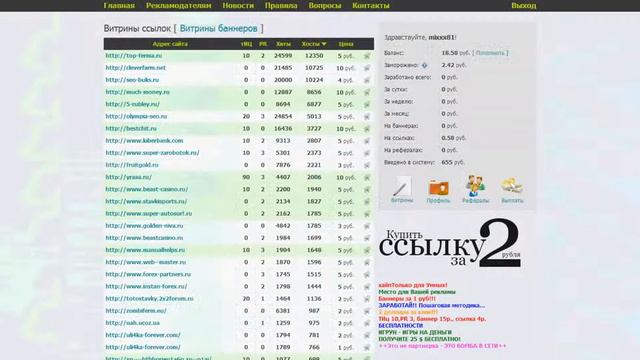Open the ИГРУН - ИГРЫ НА ДЕНЬГИ ad link
Image resolution: width=640 pixels, height=360 pixels.
415,332
